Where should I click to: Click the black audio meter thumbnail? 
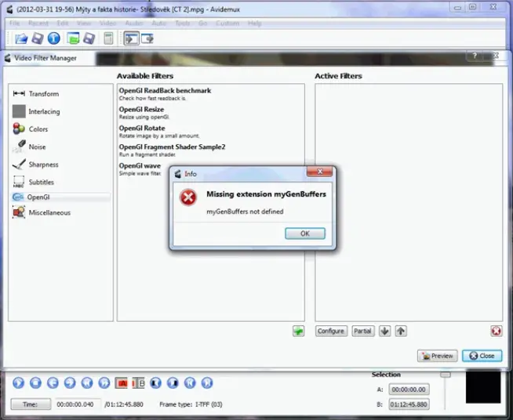pyautogui.click(x=483, y=386)
